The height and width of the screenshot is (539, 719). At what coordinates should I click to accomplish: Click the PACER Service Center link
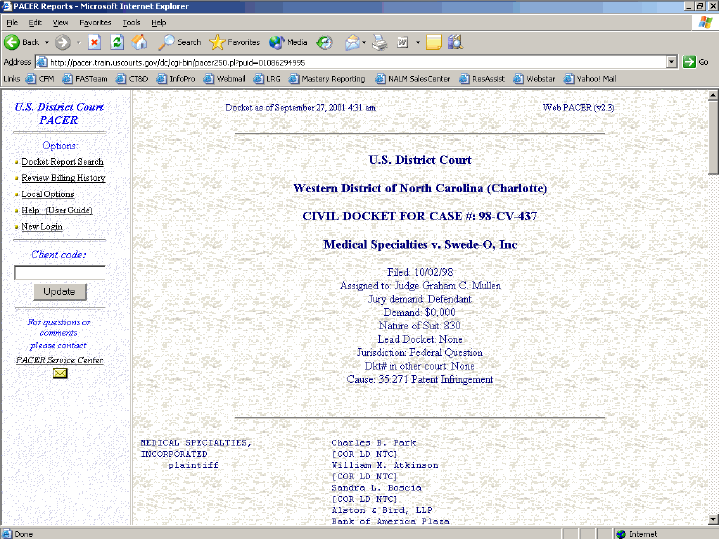click(x=60, y=360)
